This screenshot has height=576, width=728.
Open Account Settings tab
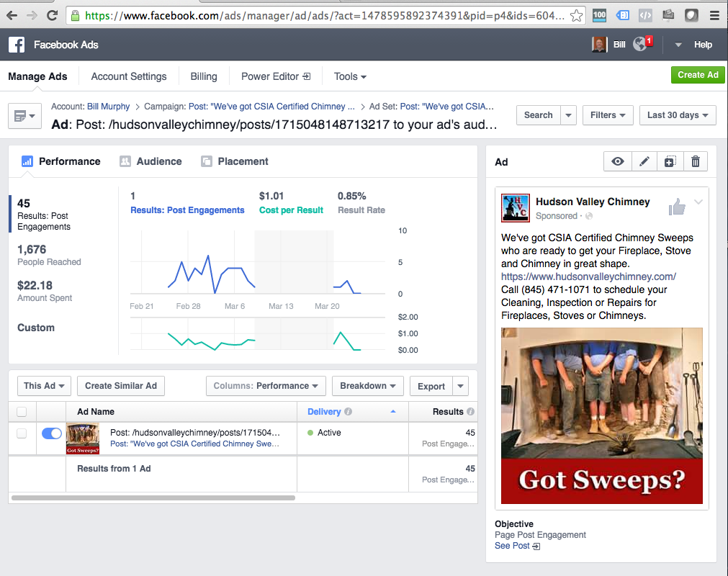[x=129, y=76]
